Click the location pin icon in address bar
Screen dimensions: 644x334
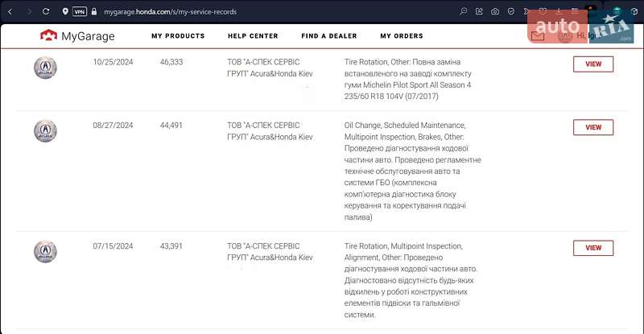click(65, 12)
